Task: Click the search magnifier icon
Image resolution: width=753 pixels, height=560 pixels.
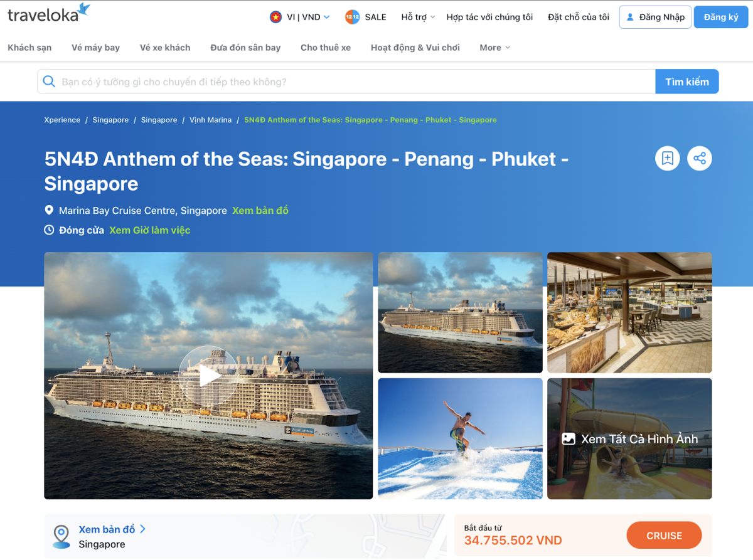Action: point(49,82)
